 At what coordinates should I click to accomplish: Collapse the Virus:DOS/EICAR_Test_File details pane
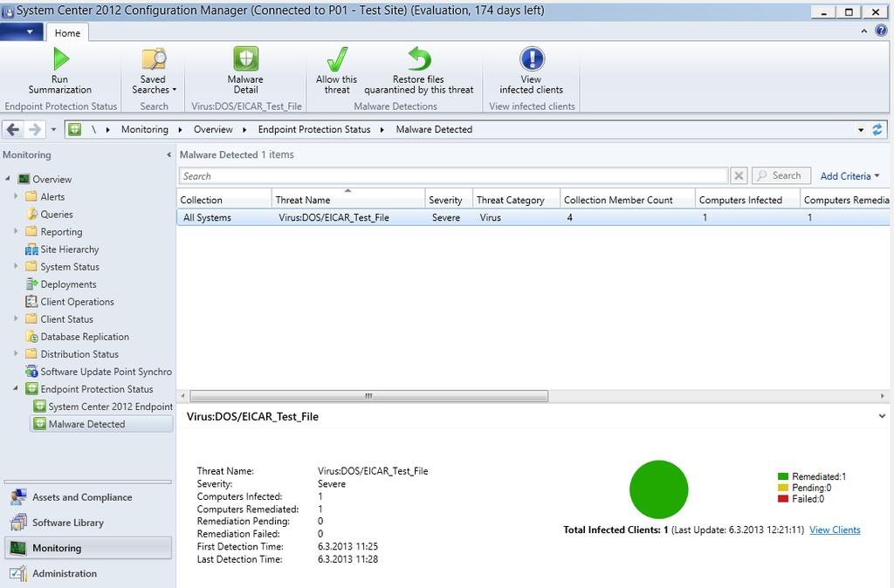[x=882, y=416]
